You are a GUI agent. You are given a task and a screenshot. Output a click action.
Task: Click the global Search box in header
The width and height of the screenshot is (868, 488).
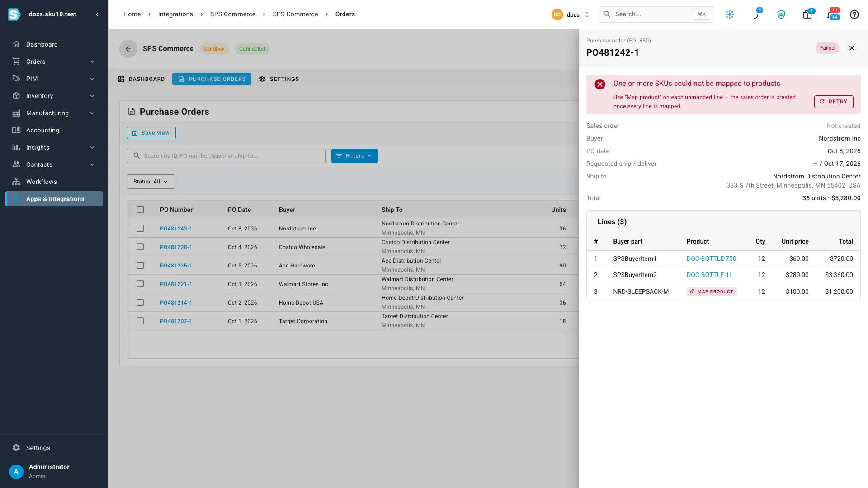[x=656, y=14]
